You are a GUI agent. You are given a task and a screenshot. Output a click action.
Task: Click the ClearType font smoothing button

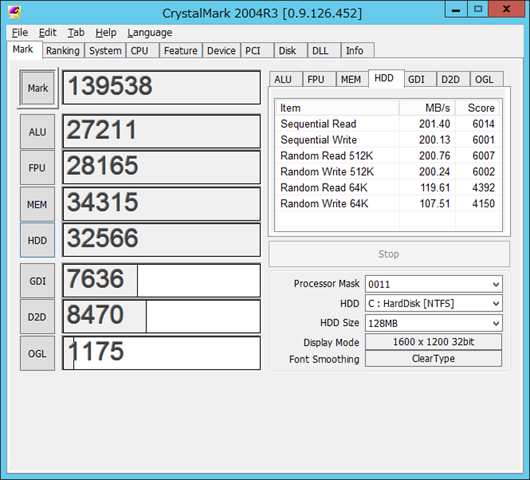tap(433, 358)
